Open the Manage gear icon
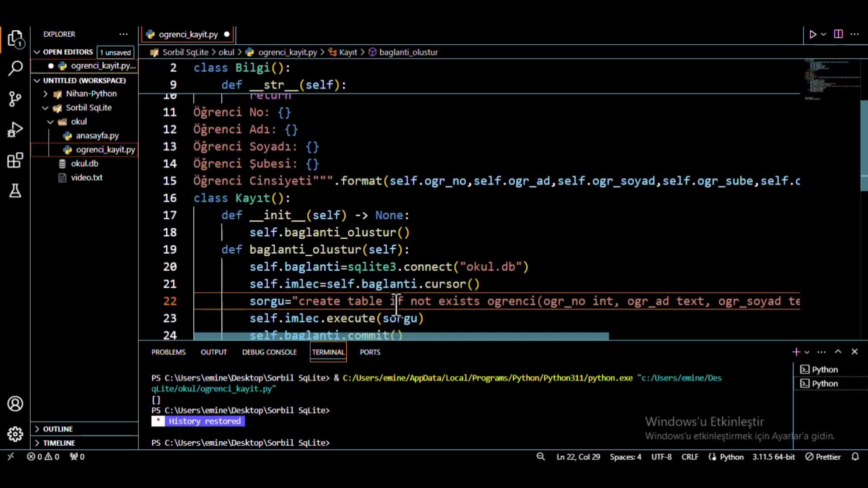This screenshot has width=868, height=488. click(15, 434)
